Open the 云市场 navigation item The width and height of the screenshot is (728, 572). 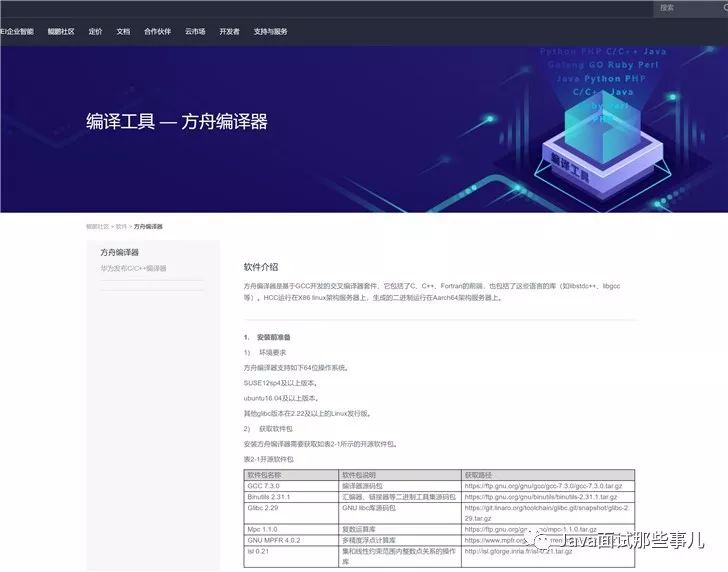[195, 32]
